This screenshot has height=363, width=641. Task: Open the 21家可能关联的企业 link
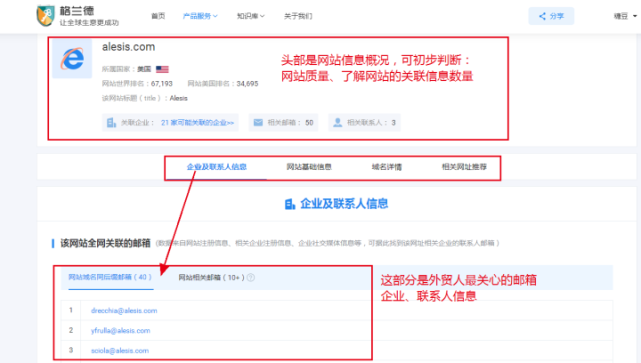[197, 123]
